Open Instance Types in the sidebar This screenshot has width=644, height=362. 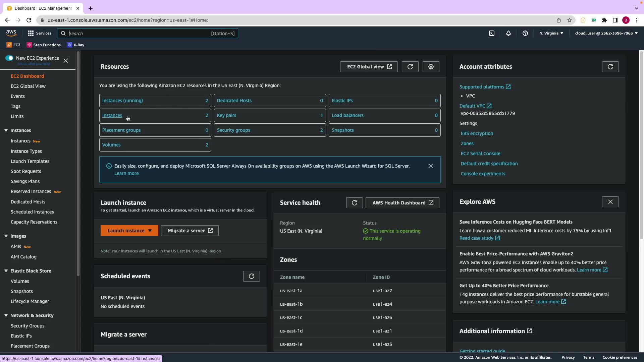pos(26,151)
